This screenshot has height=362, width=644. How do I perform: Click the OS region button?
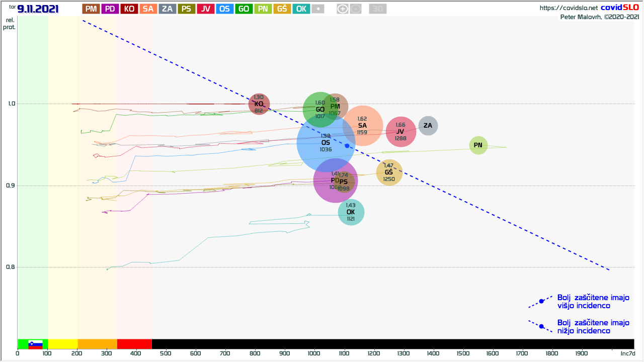224,9
